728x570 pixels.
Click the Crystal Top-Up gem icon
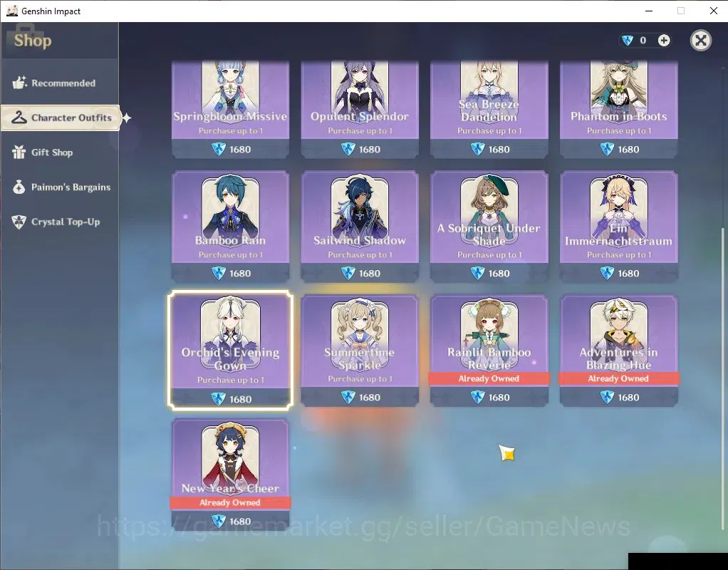pyautogui.click(x=19, y=222)
